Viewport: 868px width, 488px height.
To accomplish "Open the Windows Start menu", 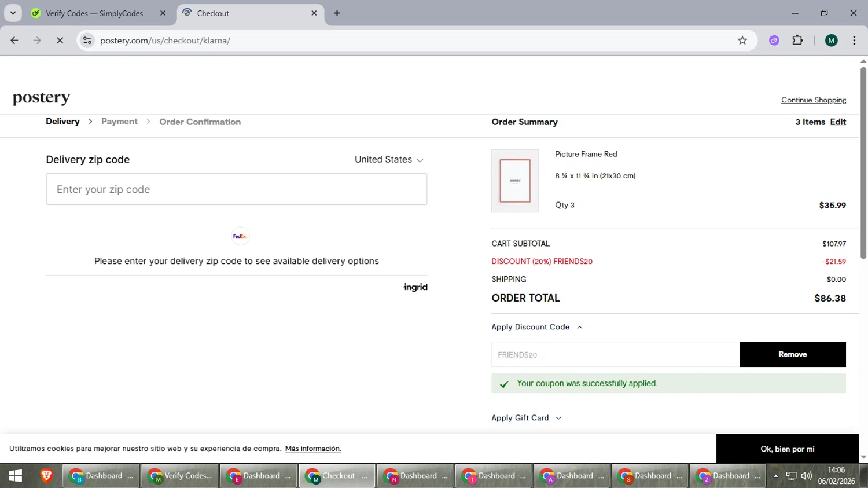I will pos(16,476).
